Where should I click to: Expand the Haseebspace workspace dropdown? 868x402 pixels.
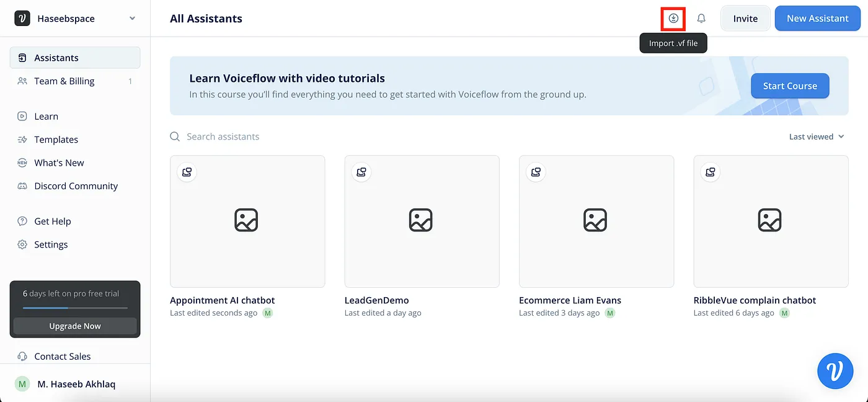[132, 19]
